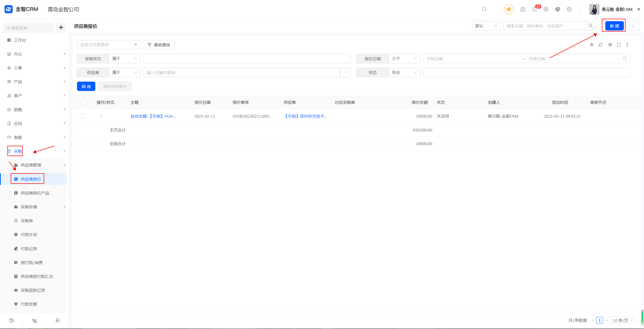The height and width of the screenshot is (329, 644).
Task: Open the 默认 view dropdown
Action: point(486,26)
